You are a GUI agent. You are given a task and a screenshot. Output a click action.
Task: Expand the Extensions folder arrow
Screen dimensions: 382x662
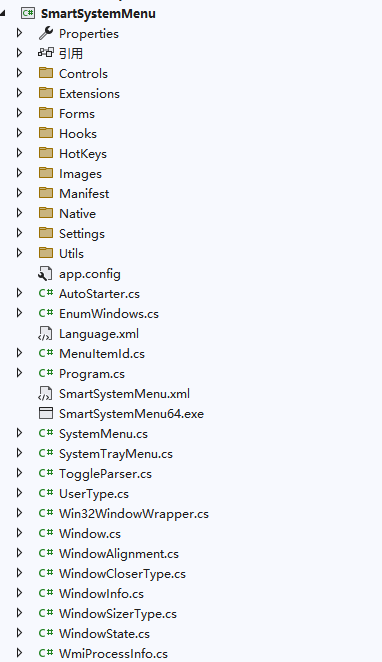pos(19,93)
